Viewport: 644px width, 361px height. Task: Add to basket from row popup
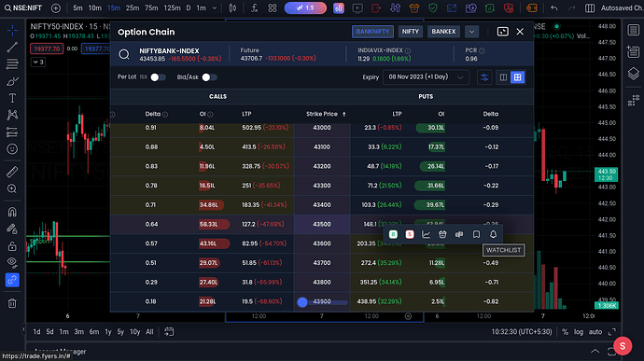[x=442, y=234]
